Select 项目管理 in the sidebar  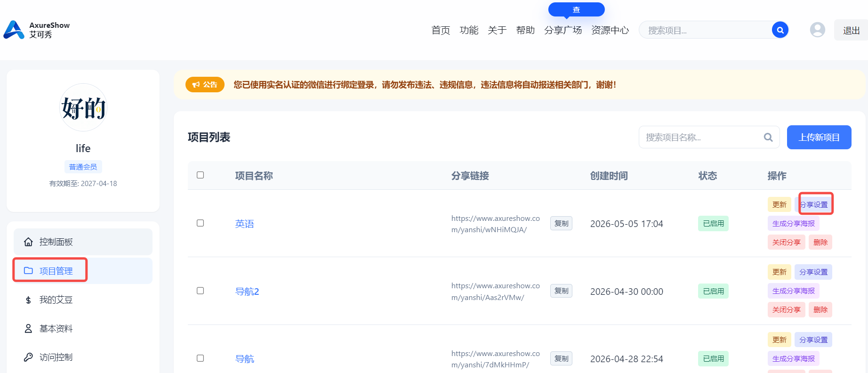(83, 271)
